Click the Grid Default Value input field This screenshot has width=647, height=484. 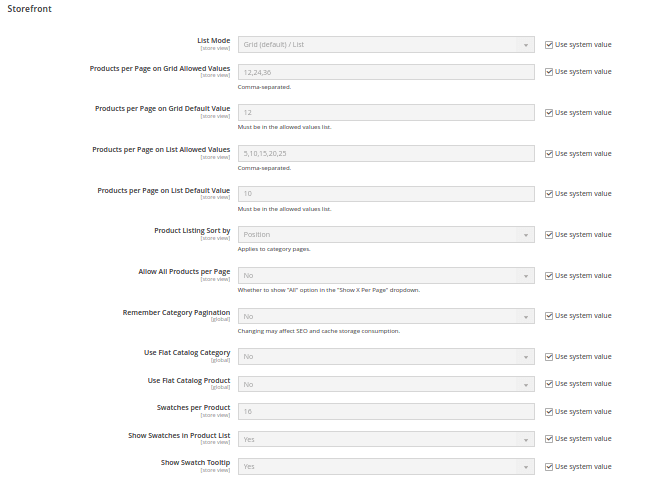coord(385,113)
